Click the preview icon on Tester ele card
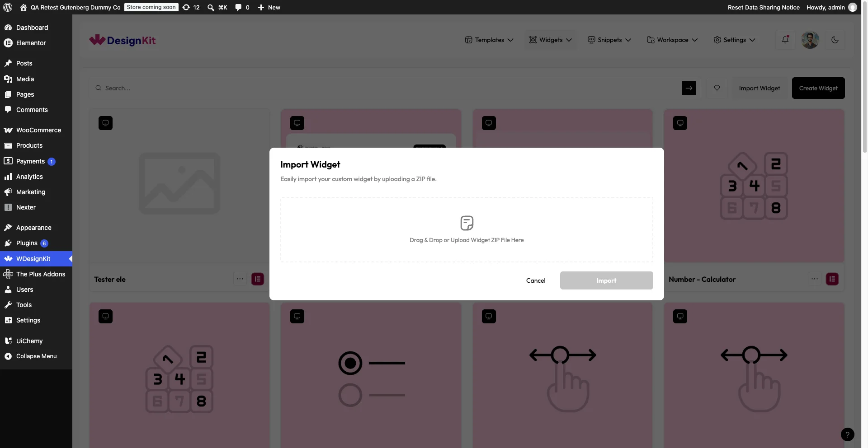This screenshot has height=448, width=868. (105, 123)
